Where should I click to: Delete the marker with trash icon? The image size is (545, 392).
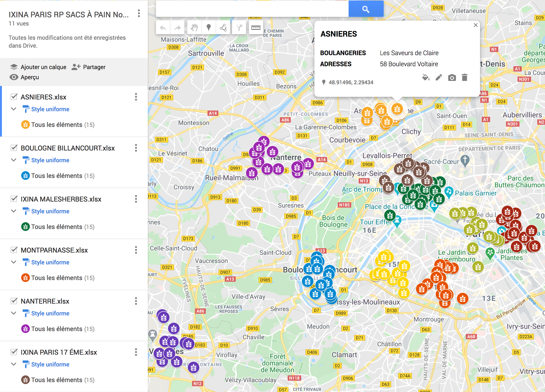pyautogui.click(x=465, y=78)
